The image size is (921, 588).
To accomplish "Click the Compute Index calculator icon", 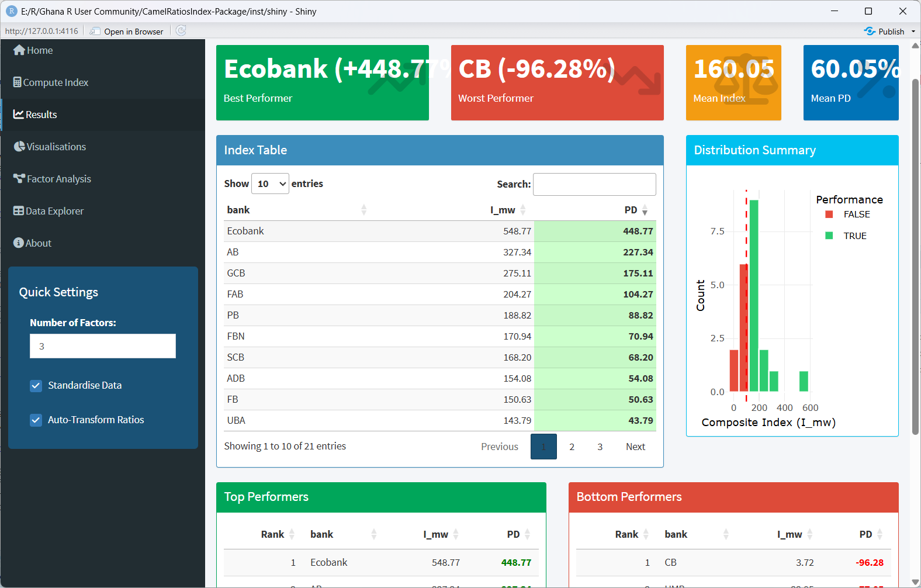I will coord(18,82).
